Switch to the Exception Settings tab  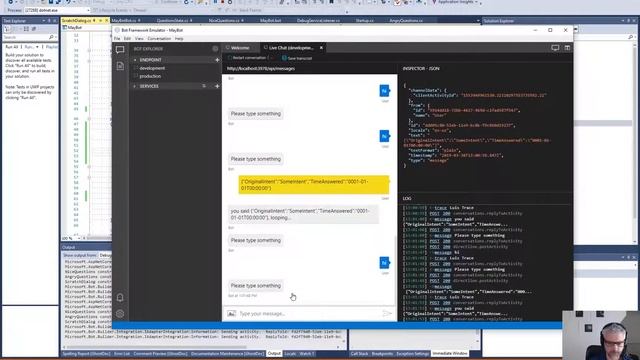coord(413,353)
